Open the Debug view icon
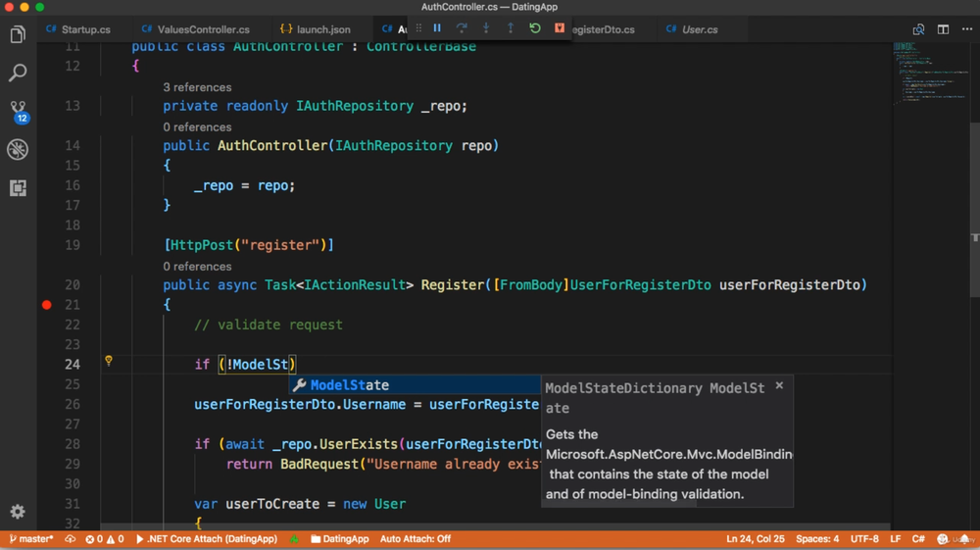The height and width of the screenshot is (550, 980). (x=18, y=149)
